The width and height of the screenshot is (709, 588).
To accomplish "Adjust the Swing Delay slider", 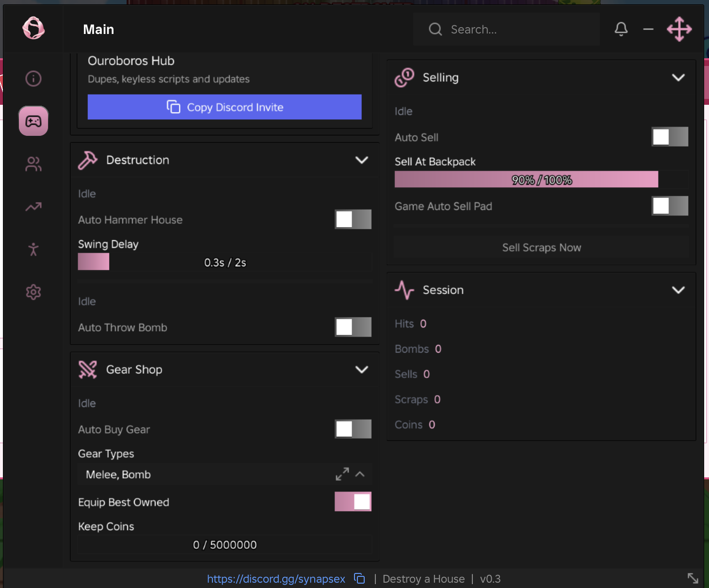I will point(225,262).
